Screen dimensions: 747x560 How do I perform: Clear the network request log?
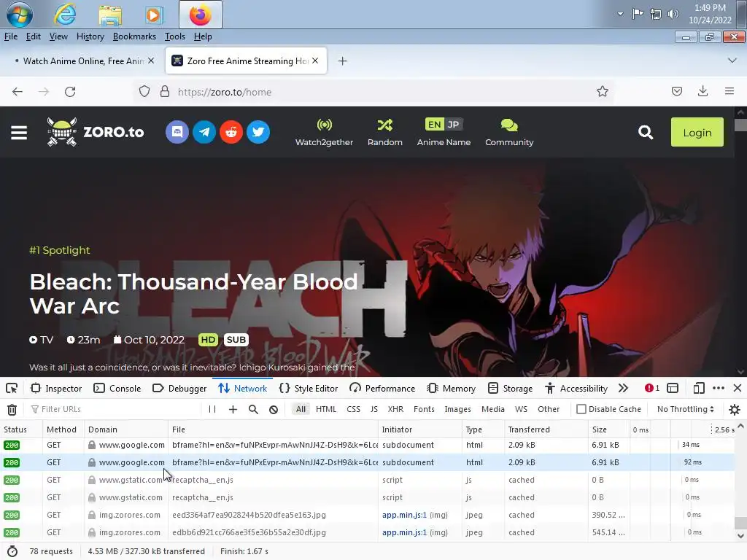(12, 410)
